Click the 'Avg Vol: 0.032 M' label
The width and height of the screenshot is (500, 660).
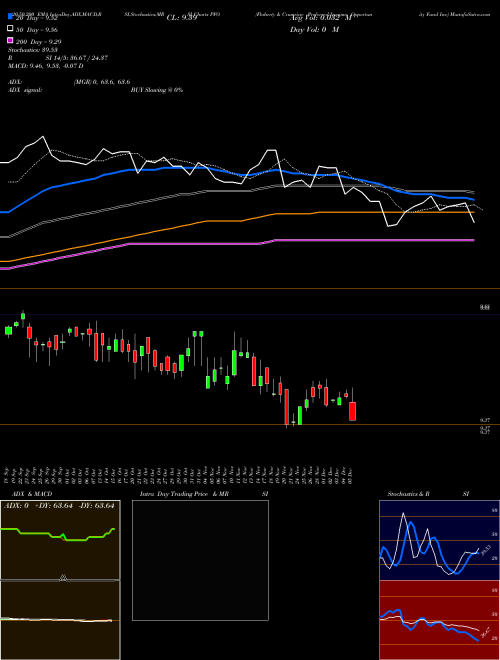pyautogui.click(x=320, y=18)
